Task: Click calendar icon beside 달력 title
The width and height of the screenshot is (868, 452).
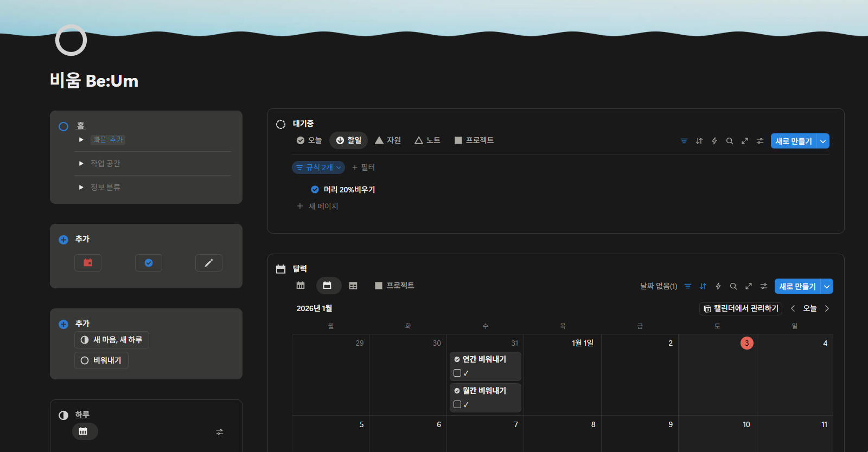Action: coord(280,269)
